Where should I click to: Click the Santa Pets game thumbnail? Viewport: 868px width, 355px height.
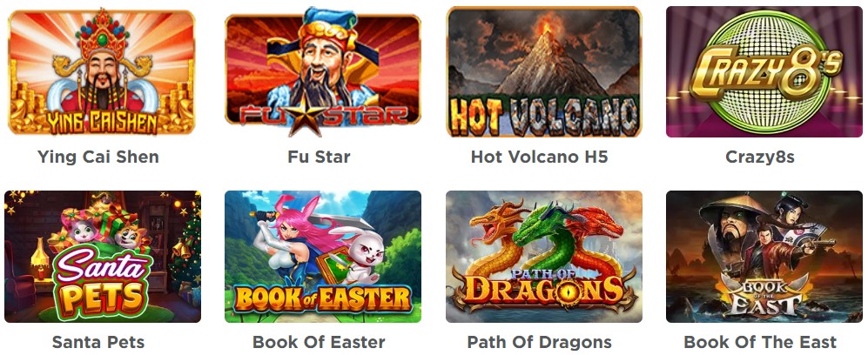coord(103,257)
